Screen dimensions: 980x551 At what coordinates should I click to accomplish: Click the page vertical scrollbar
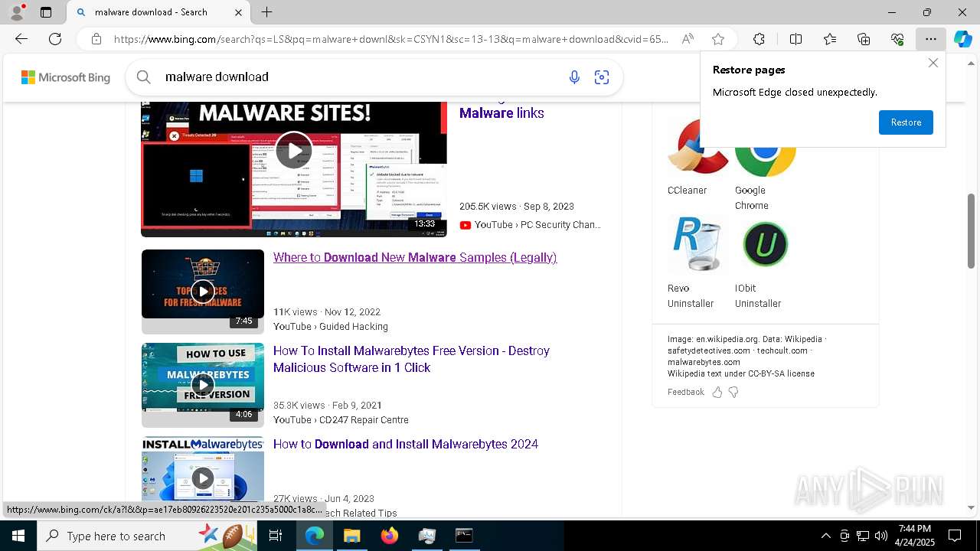tap(971, 230)
